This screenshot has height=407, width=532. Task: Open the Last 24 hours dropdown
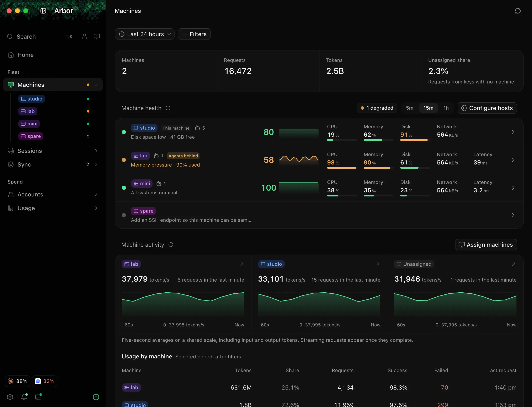pos(144,34)
